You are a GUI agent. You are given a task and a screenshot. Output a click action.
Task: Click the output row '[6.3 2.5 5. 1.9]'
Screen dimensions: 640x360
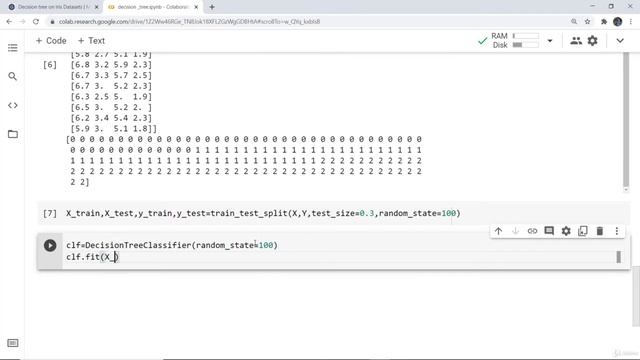coord(111,97)
